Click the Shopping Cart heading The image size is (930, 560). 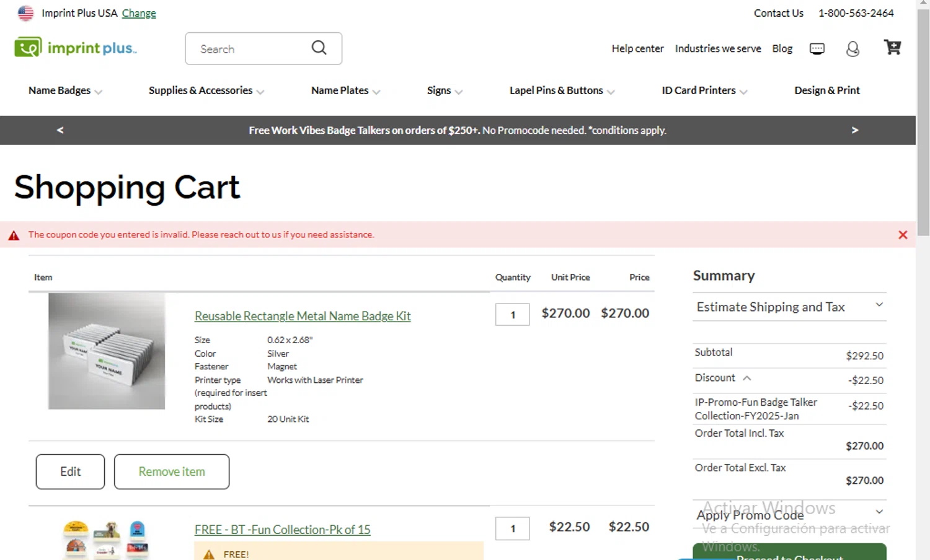pyautogui.click(x=127, y=187)
